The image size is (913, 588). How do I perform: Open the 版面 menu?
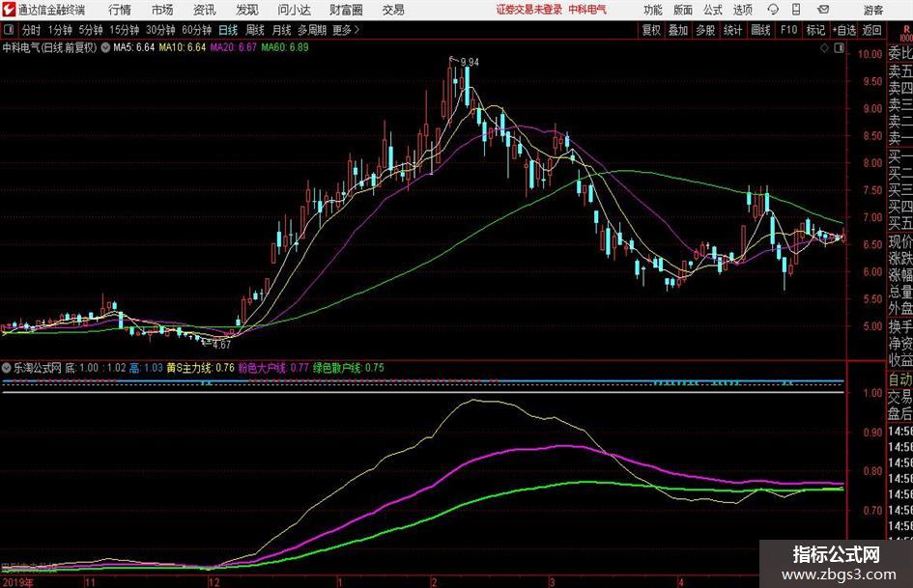coord(682,10)
